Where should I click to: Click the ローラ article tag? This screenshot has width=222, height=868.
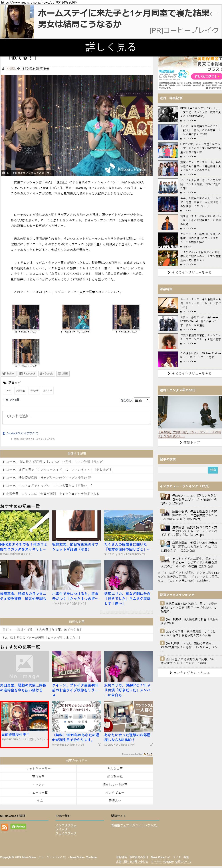[8, 391]
